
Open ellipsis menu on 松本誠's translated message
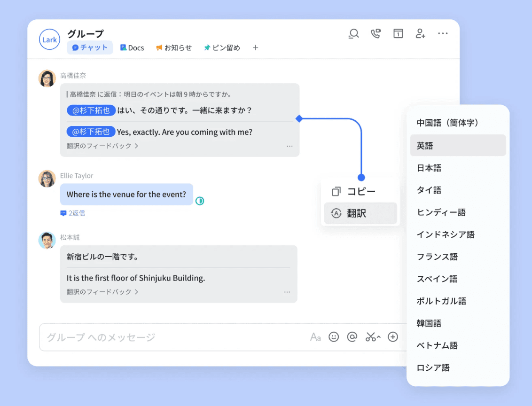pos(287,292)
